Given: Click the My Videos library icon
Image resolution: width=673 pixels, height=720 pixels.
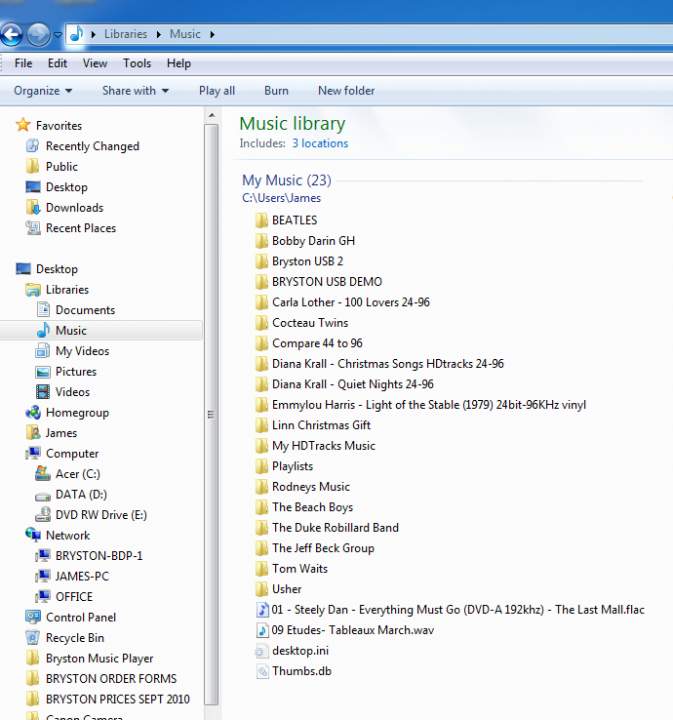Looking at the screenshot, I should pos(43,351).
